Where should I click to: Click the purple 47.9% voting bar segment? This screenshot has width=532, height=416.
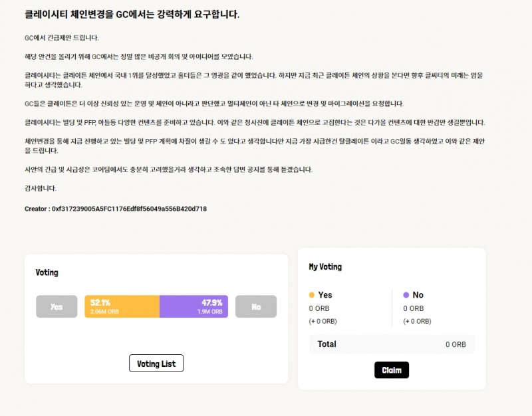coord(194,306)
